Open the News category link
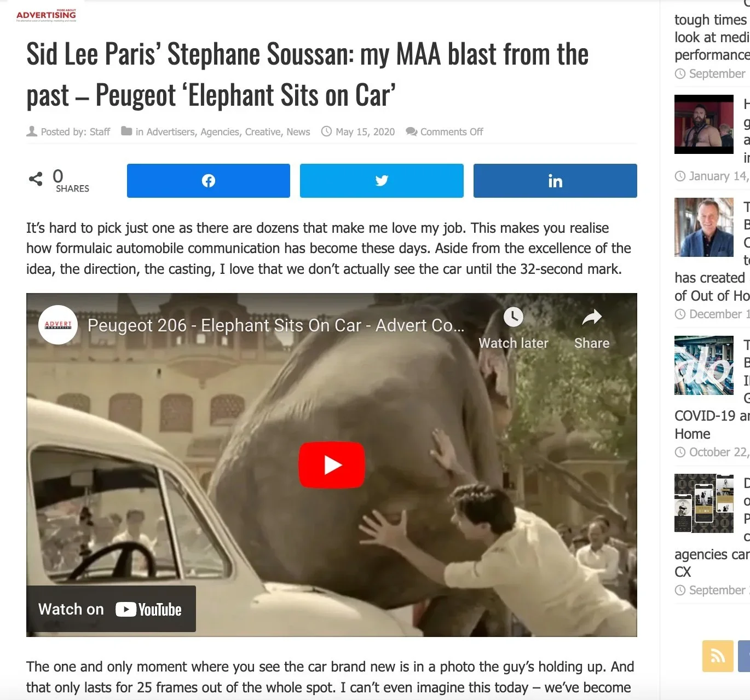Viewport: 750px width, 700px height. (x=298, y=132)
